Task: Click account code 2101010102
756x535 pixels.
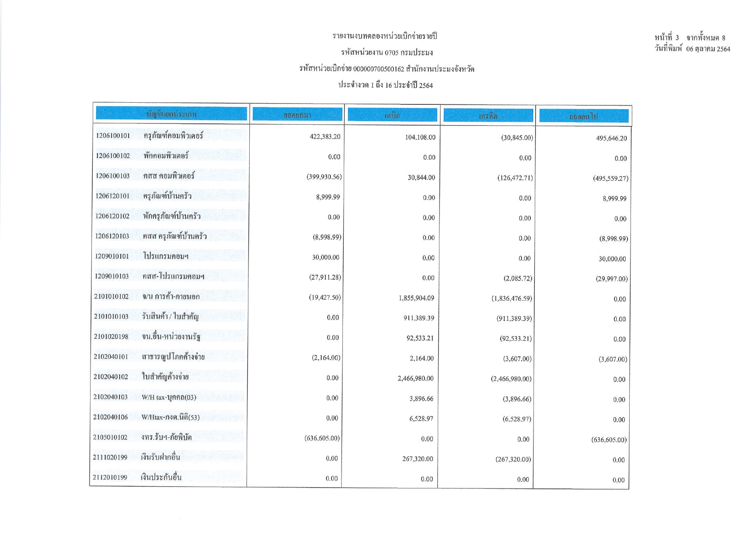Action: coord(111,296)
